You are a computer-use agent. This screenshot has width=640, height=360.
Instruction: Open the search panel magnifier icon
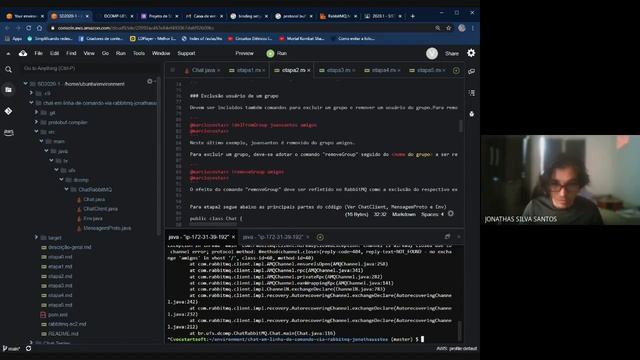coord(8,70)
